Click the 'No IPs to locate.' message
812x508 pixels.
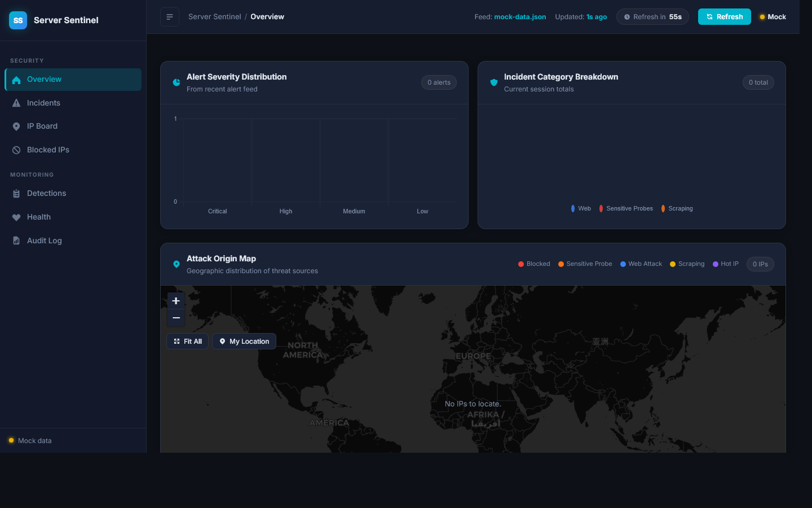pyautogui.click(x=473, y=404)
